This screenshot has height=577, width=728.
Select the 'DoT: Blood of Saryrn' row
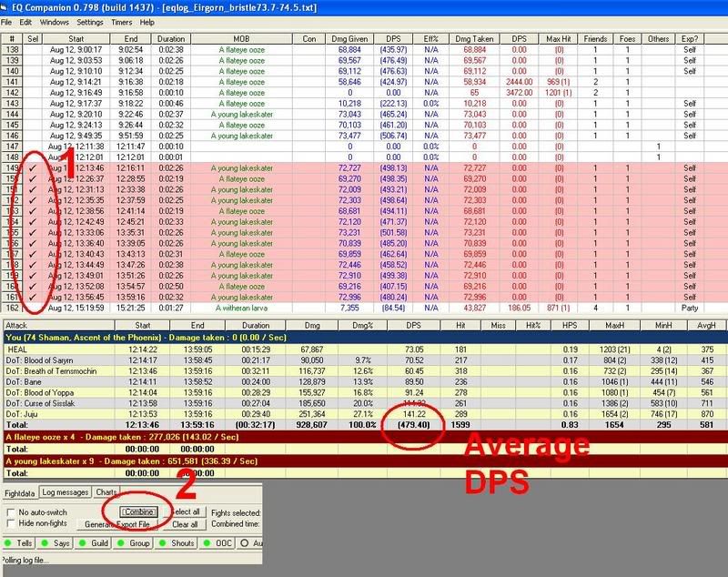point(365,360)
